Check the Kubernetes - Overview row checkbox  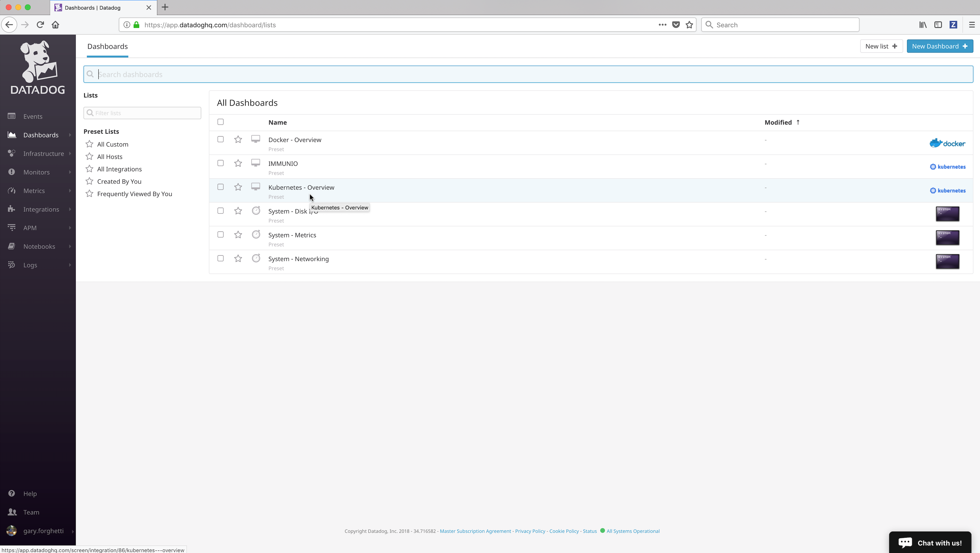coord(221,187)
